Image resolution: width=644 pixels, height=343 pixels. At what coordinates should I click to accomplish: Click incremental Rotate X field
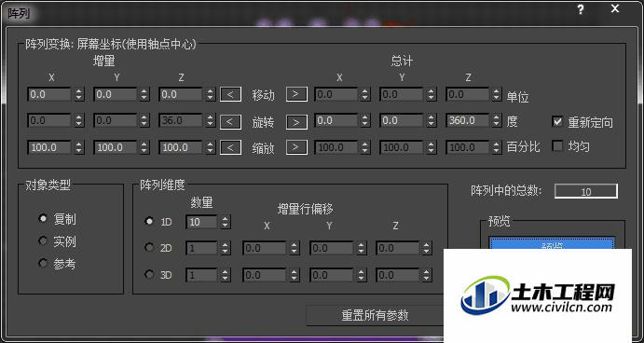[49, 121]
